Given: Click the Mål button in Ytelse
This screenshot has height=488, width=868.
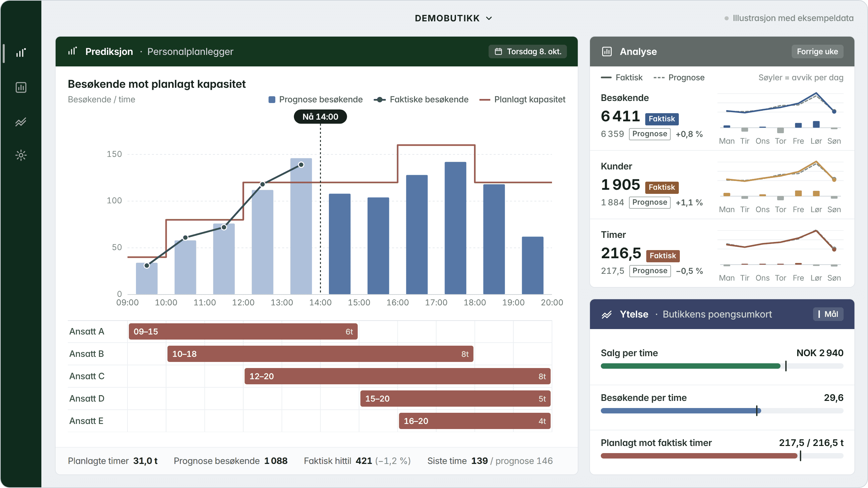Looking at the screenshot, I should coord(828,314).
